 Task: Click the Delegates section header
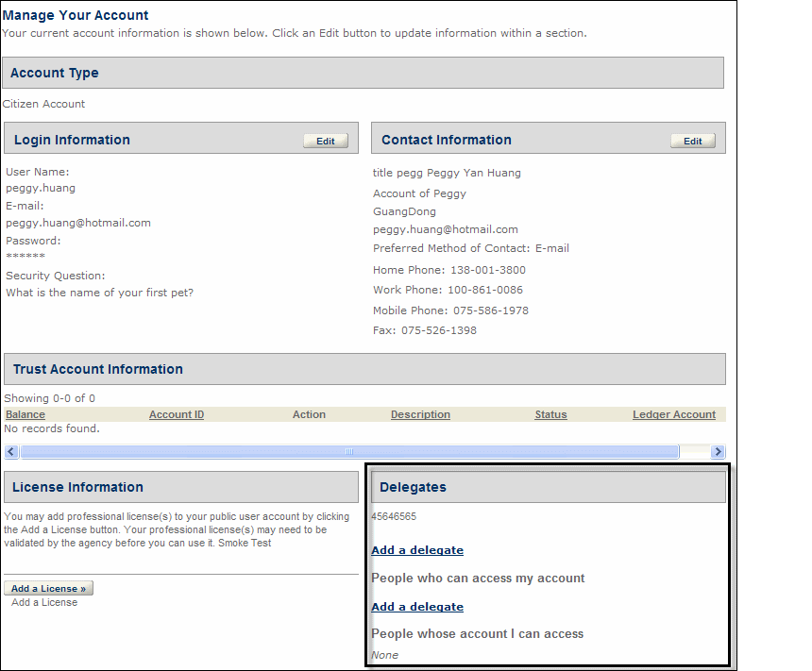[413, 487]
